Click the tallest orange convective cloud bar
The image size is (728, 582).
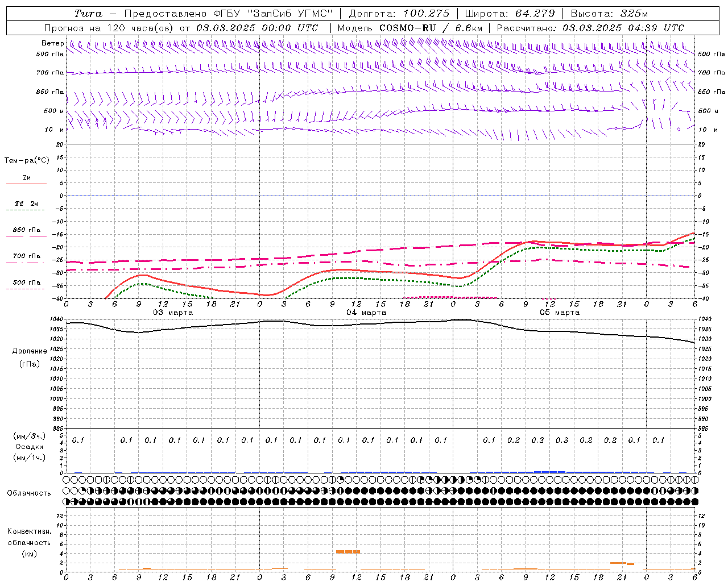348,551
